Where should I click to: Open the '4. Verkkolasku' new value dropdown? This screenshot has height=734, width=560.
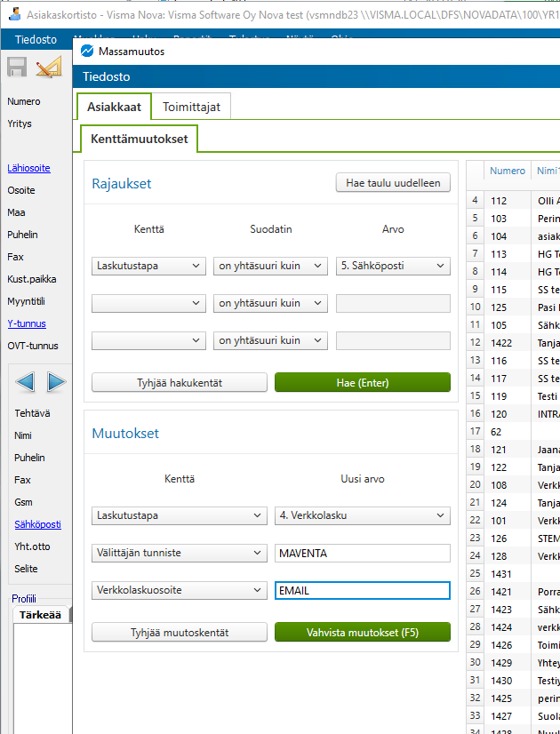(363, 516)
